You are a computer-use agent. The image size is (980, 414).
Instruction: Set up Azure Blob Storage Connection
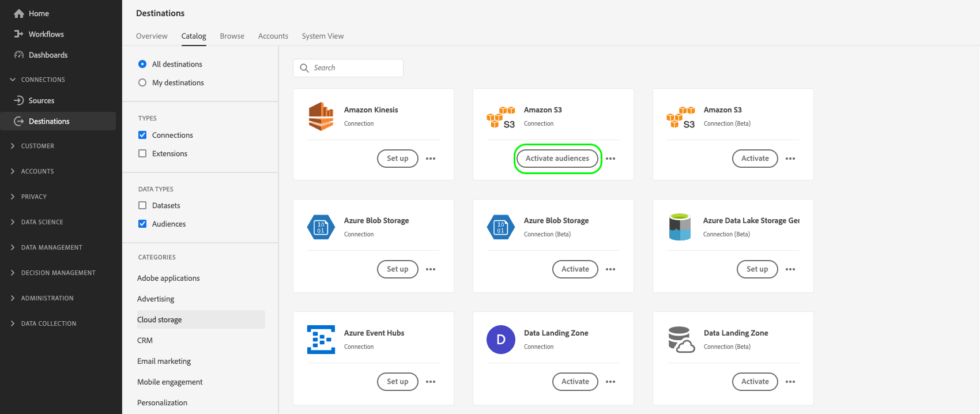click(x=398, y=269)
